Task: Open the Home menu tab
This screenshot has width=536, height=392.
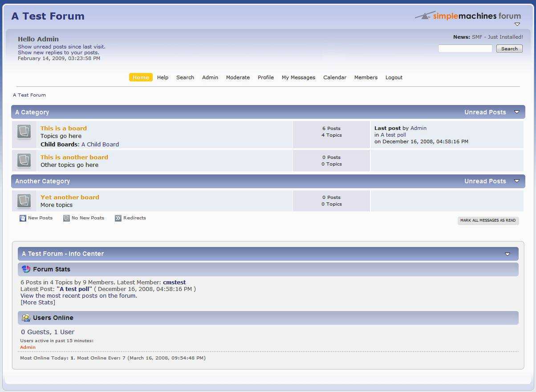Action: [141, 77]
